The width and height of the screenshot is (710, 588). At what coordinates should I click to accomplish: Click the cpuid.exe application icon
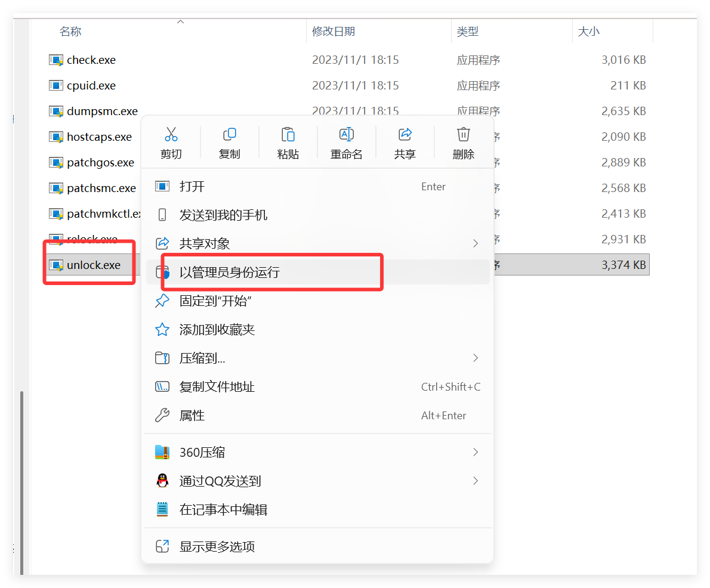(x=55, y=85)
